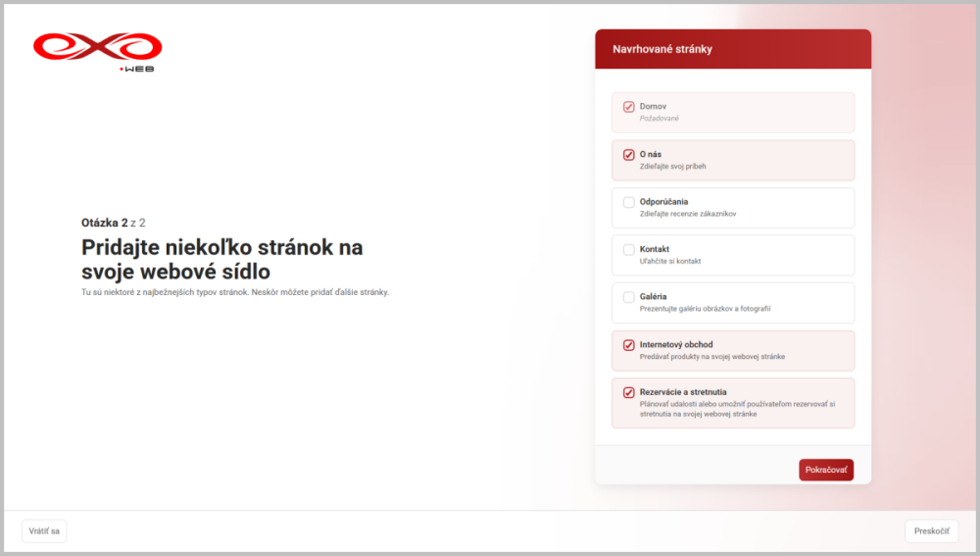Click the 'Zdieľajte svoj príbeh' description
The height and width of the screenshot is (556, 980).
[x=672, y=167]
